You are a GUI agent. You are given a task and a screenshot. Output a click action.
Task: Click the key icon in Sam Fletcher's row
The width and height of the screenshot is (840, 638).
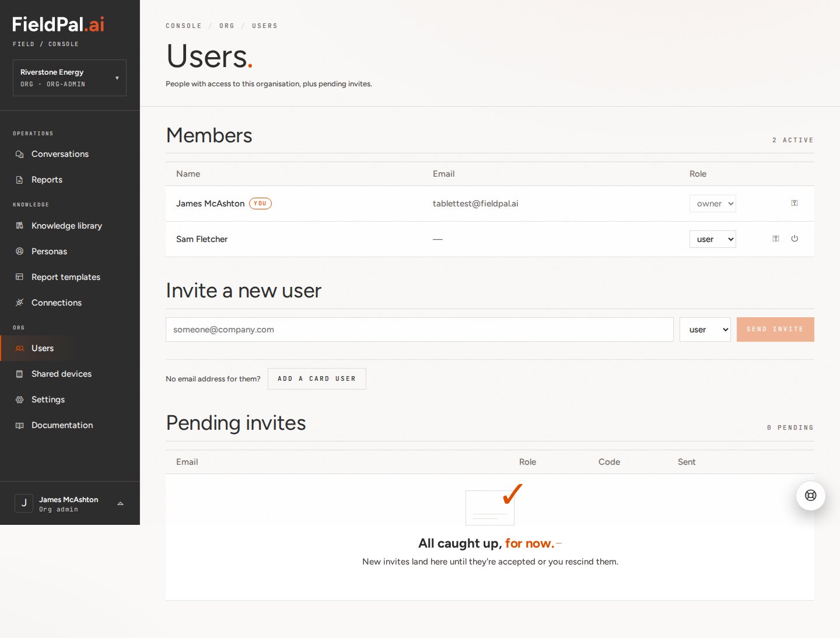(776, 239)
